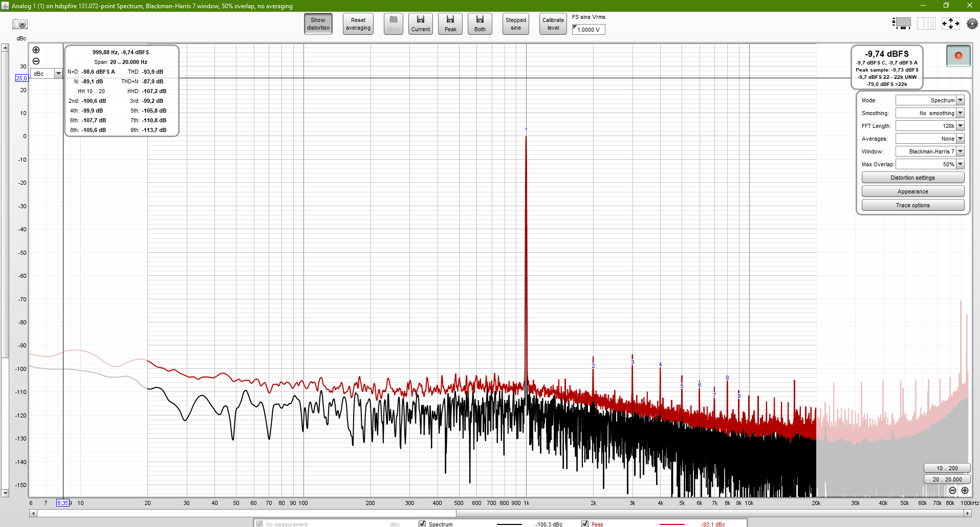Click the 2nd: -100,6 dB harmonic value

tap(87, 101)
